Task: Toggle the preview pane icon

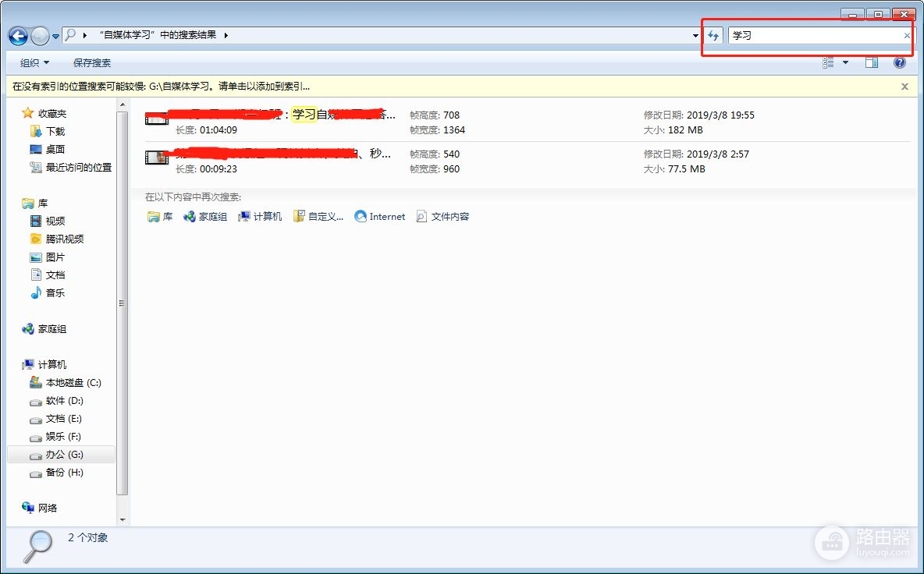Action: coord(872,62)
